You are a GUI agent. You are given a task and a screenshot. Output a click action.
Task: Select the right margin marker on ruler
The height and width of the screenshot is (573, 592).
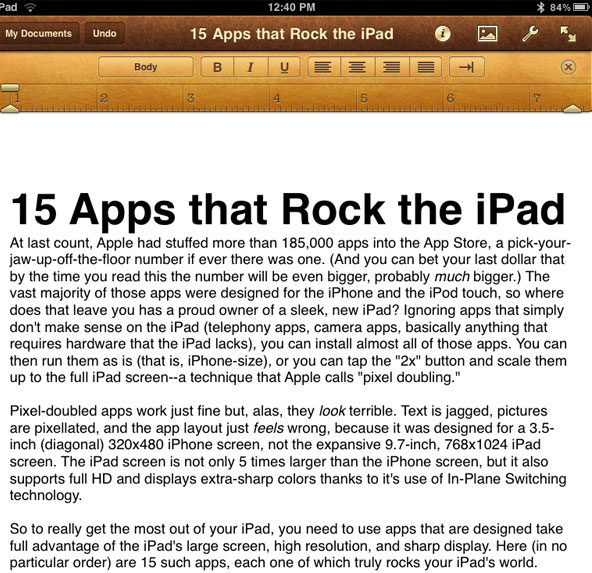click(x=572, y=109)
